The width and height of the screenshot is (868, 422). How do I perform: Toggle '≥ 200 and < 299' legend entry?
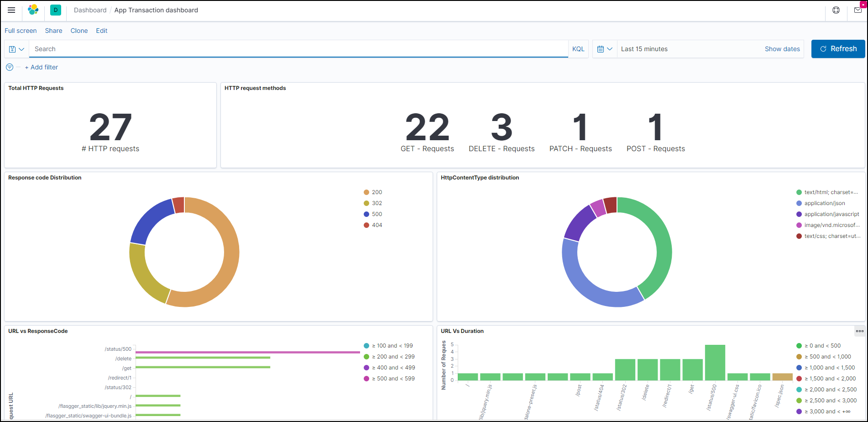coord(389,357)
